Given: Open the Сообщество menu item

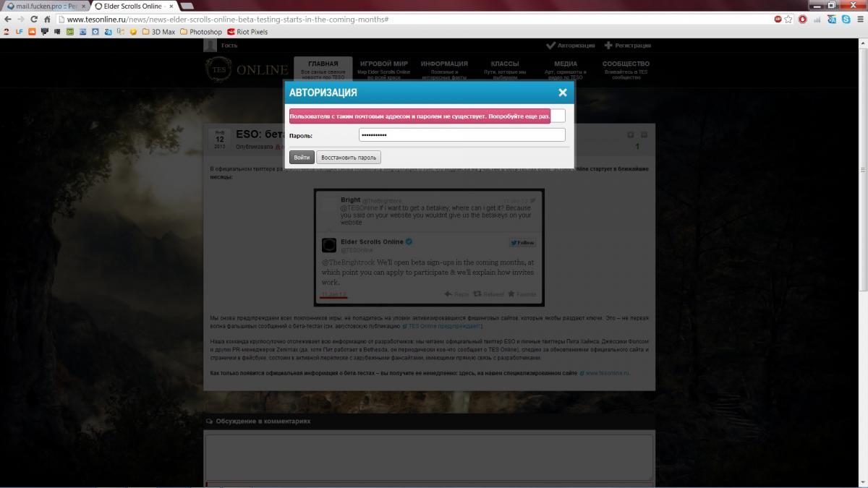Looking at the screenshot, I should 626,69.
